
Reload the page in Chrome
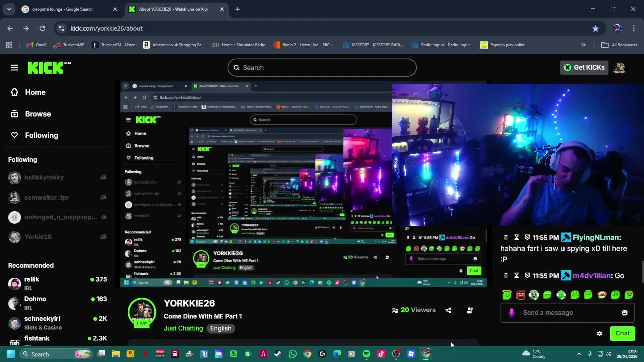coord(42,28)
